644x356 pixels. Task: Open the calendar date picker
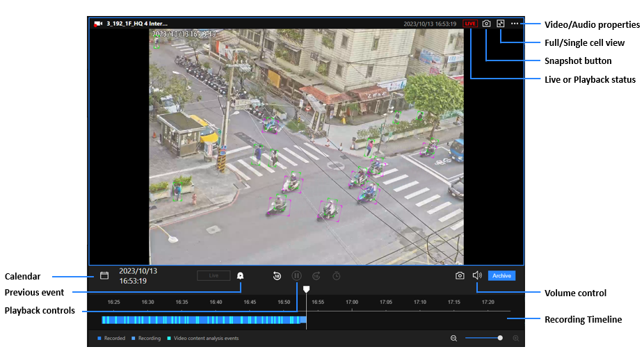(x=104, y=275)
